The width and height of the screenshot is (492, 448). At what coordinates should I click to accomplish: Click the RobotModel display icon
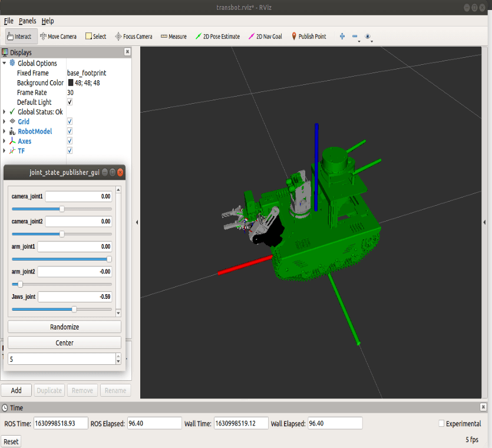point(12,131)
